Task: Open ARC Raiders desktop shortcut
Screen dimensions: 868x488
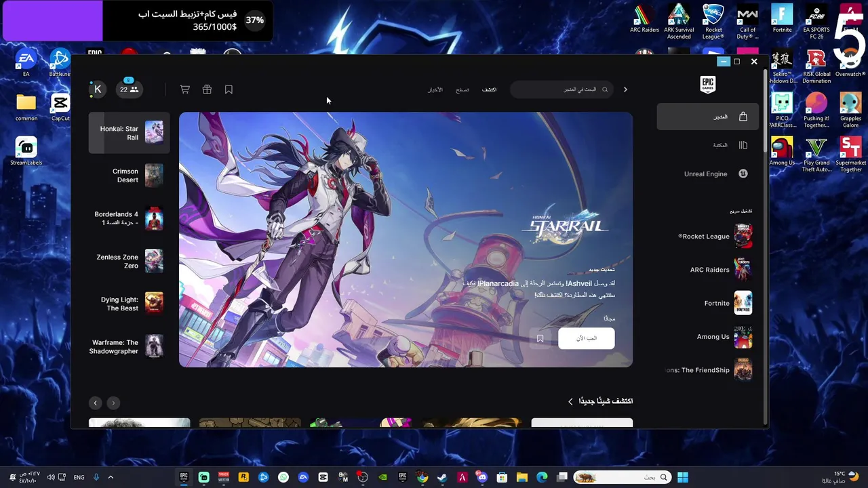Action: [x=644, y=20]
